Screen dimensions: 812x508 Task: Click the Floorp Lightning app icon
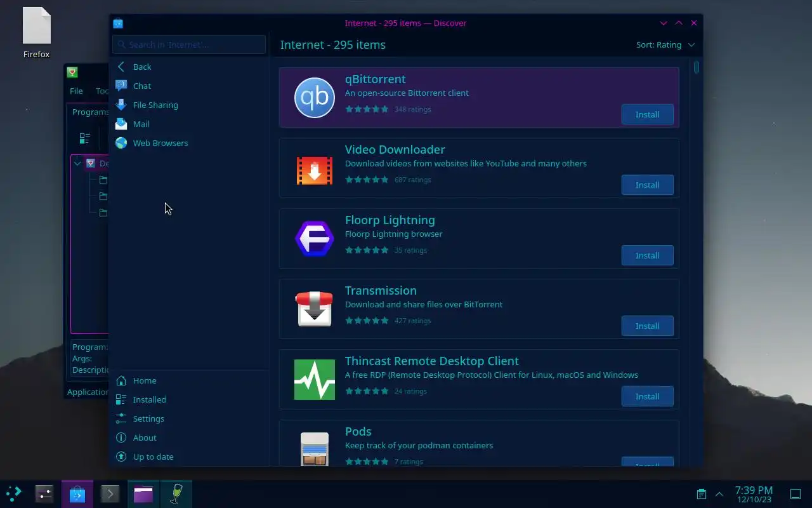tap(314, 239)
